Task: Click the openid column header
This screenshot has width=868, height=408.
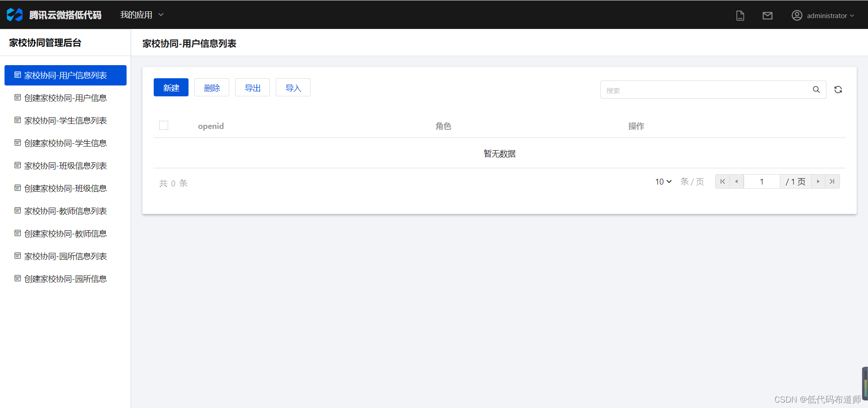Action: click(x=211, y=126)
